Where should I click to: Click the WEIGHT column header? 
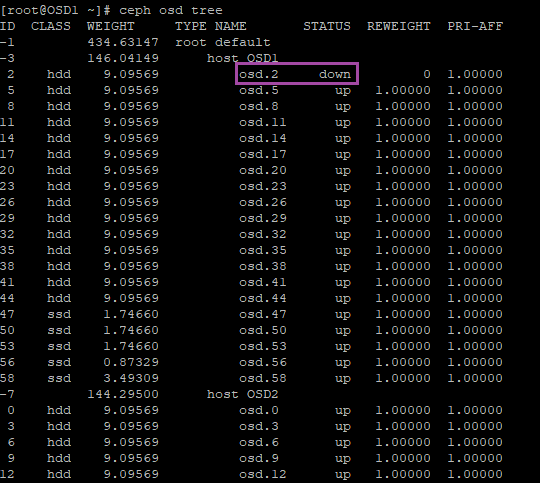[x=111, y=26]
